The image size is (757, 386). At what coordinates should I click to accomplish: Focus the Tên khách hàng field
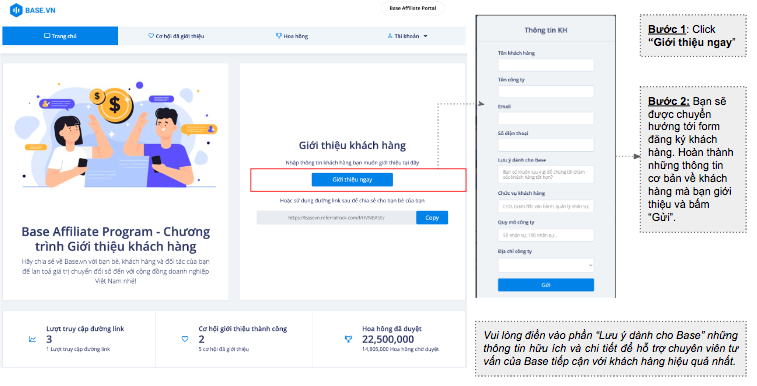[546, 65]
